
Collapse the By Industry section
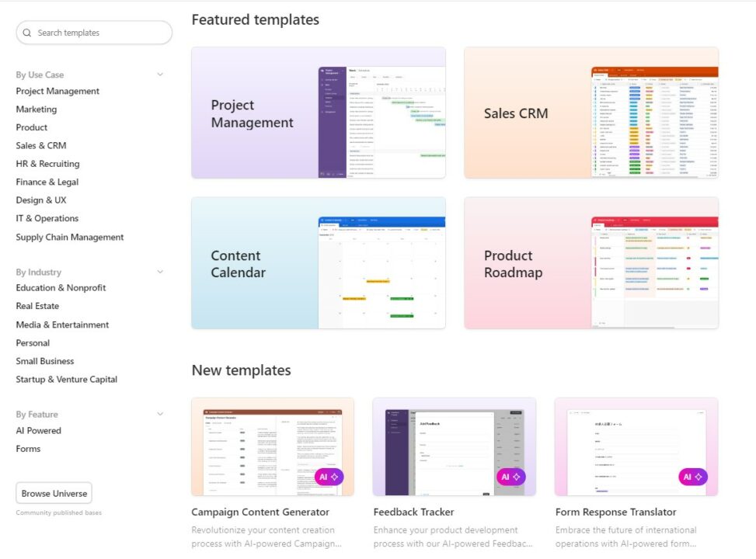point(160,273)
